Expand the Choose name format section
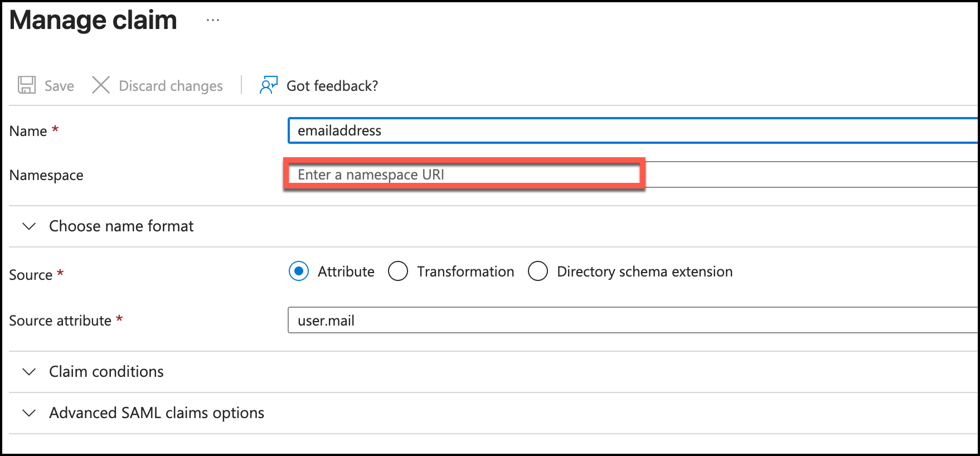This screenshot has height=456, width=980. coord(121,226)
